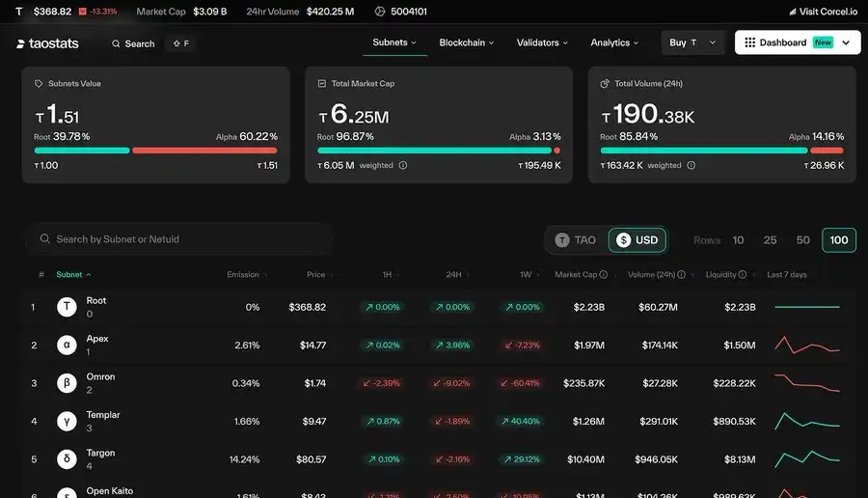Open the Analytics menu
The width and height of the screenshot is (868, 498).
coord(615,42)
